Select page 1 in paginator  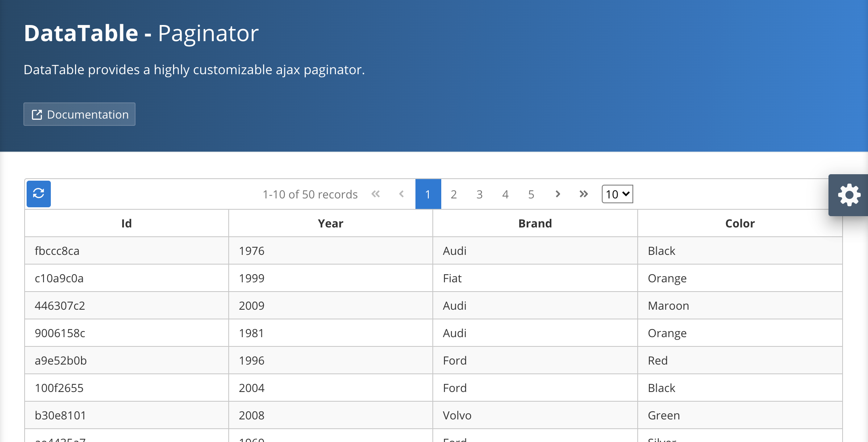[428, 194]
